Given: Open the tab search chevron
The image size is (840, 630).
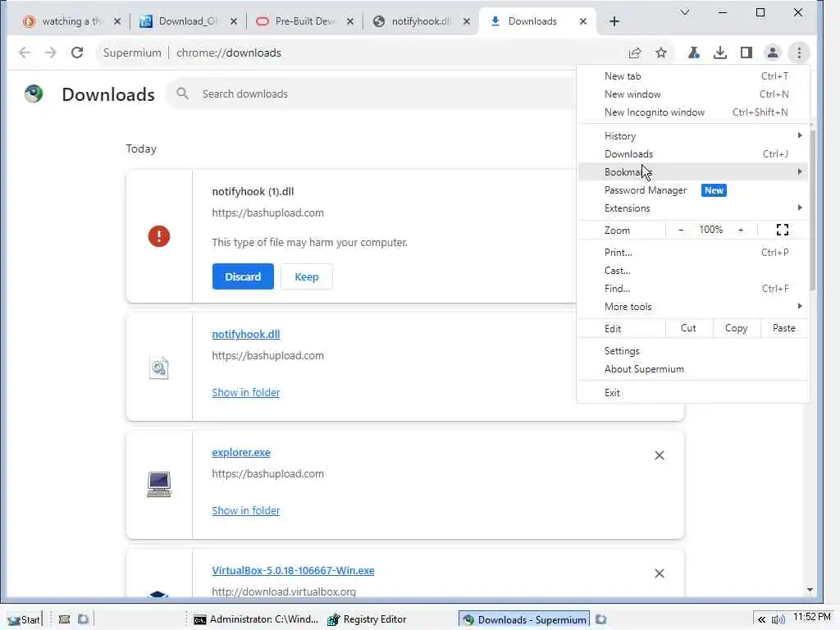Looking at the screenshot, I should pyautogui.click(x=685, y=12).
